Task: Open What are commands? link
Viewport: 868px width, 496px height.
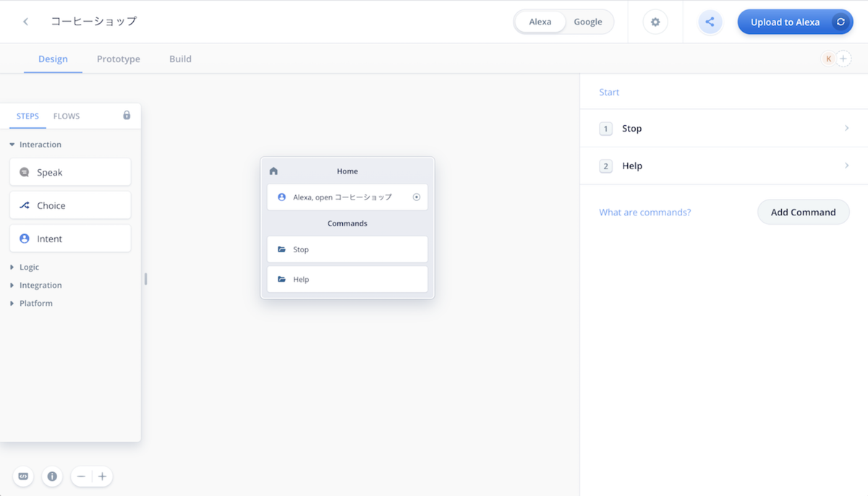Action: click(644, 212)
